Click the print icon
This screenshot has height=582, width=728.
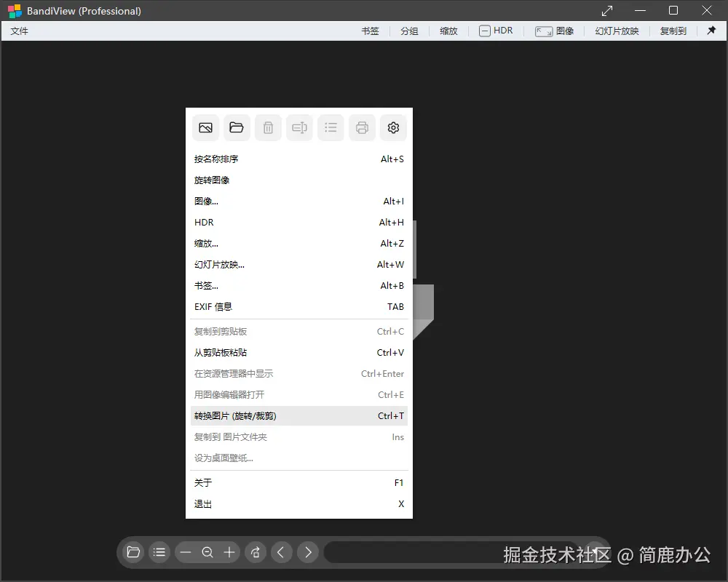coord(362,127)
